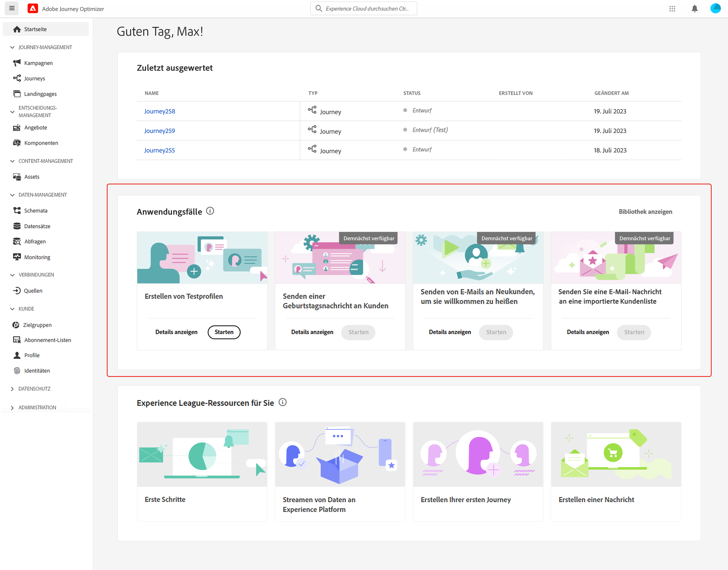Open Kampagnen from the sidebar
The image size is (728, 570).
coord(38,63)
